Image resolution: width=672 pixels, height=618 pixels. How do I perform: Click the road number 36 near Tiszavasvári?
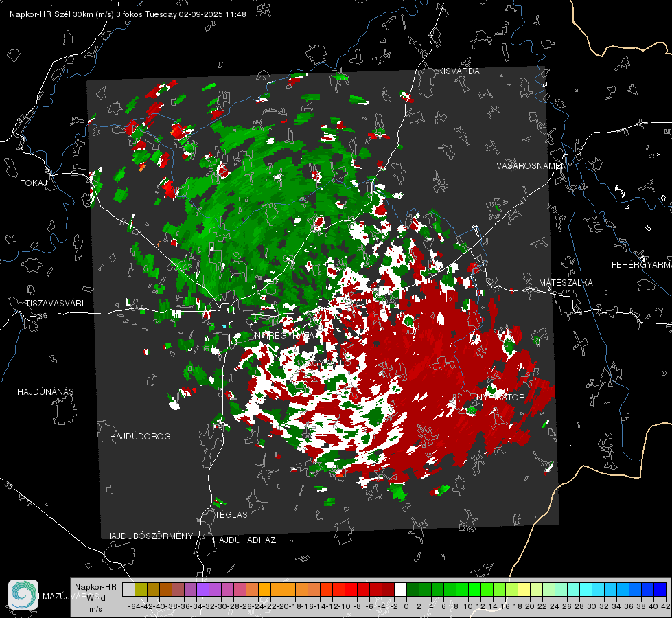click(43, 316)
